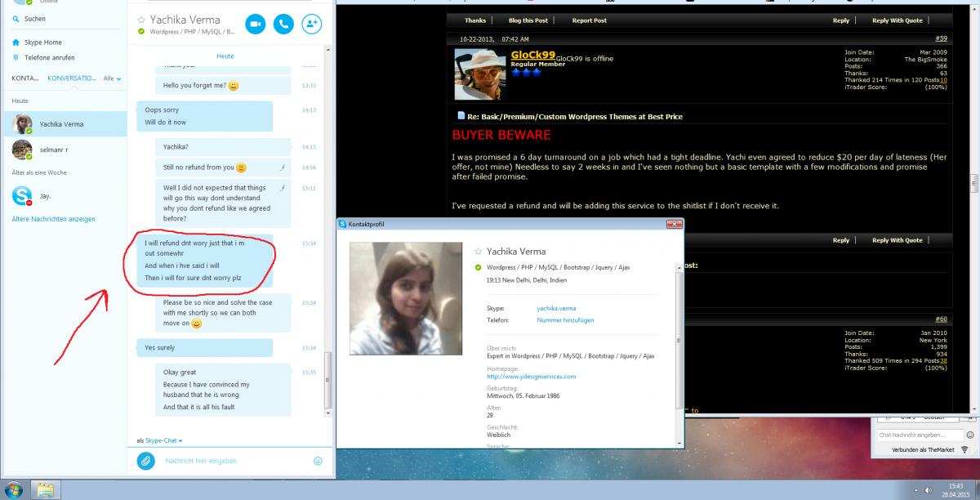Image resolution: width=980 pixels, height=500 pixels.
Task: Click the GloCk99 username link
Action: tap(532, 55)
